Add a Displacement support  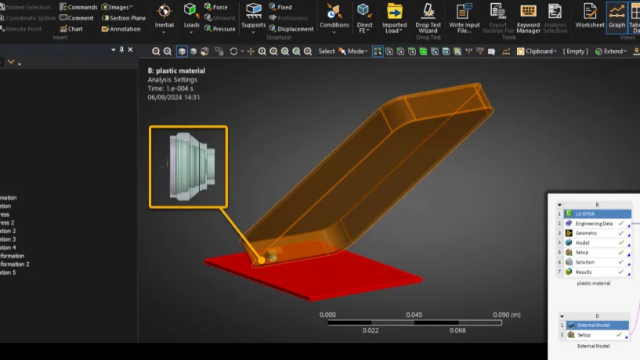coord(291,29)
